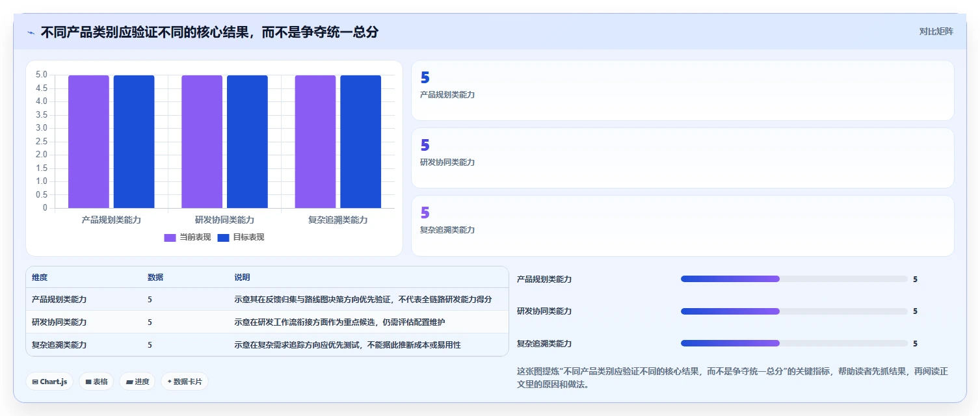
Task: Click the chart title about 争夺统一总分
Action: (x=209, y=32)
